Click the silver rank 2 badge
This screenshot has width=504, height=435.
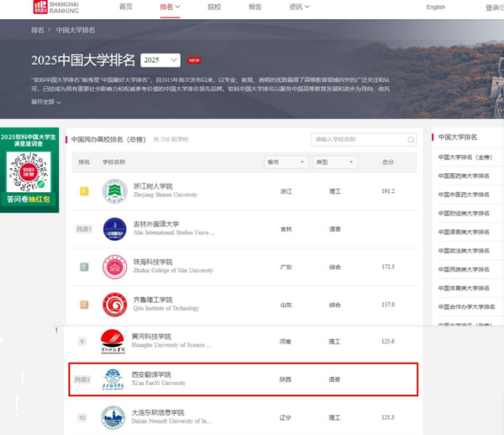(x=84, y=267)
